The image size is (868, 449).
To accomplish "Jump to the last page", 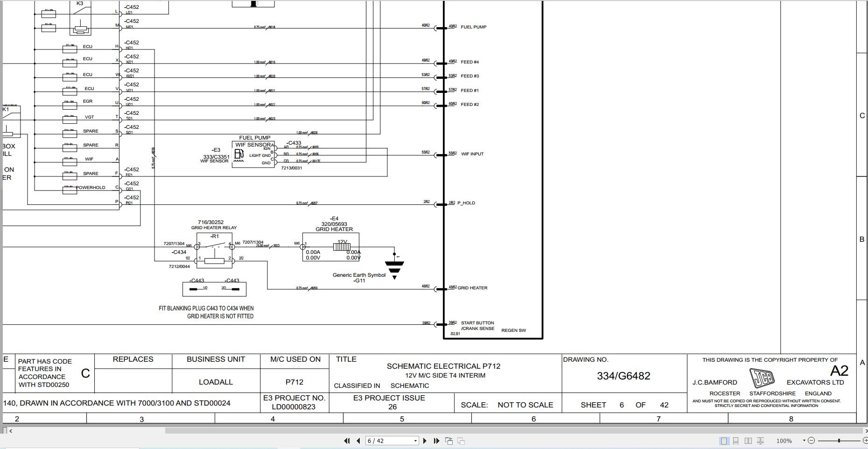I will coord(436,441).
